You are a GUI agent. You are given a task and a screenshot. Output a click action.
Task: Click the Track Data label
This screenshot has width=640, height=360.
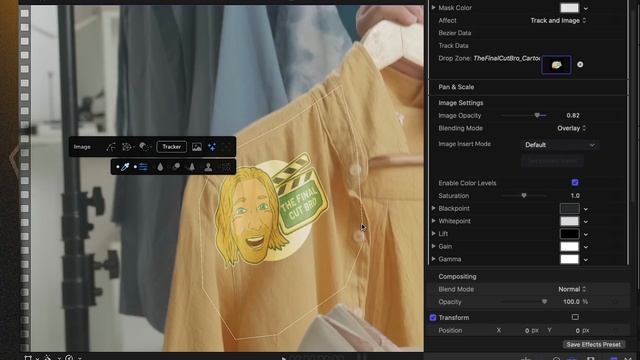coord(453,46)
